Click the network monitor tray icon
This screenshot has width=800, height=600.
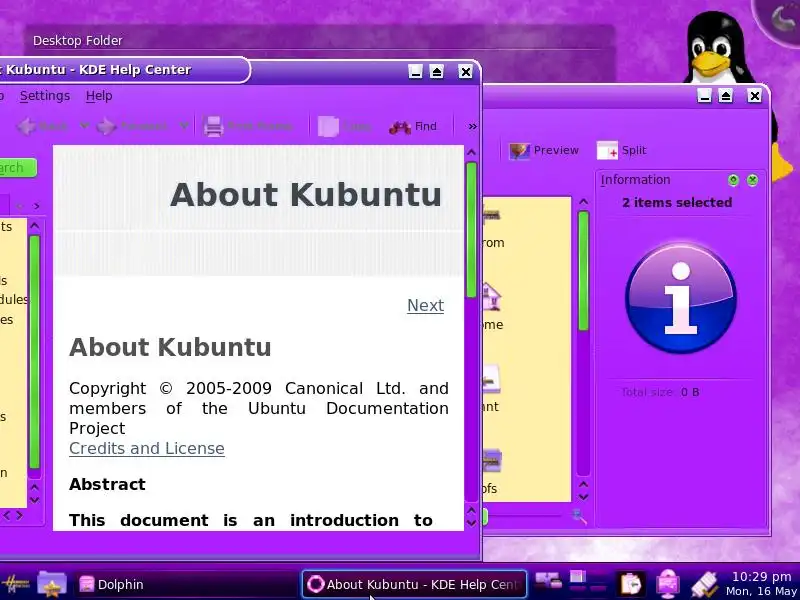pyautogui.click(x=667, y=583)
